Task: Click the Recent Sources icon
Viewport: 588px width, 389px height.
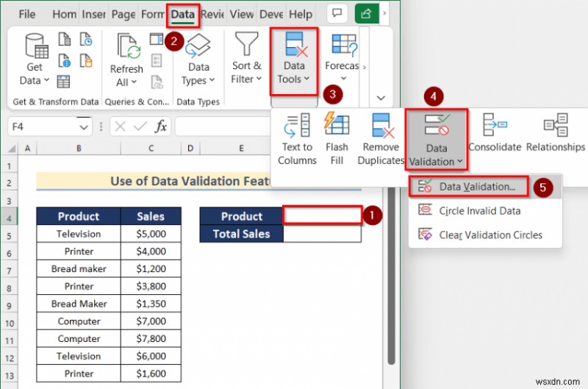Action: point(86,39)
